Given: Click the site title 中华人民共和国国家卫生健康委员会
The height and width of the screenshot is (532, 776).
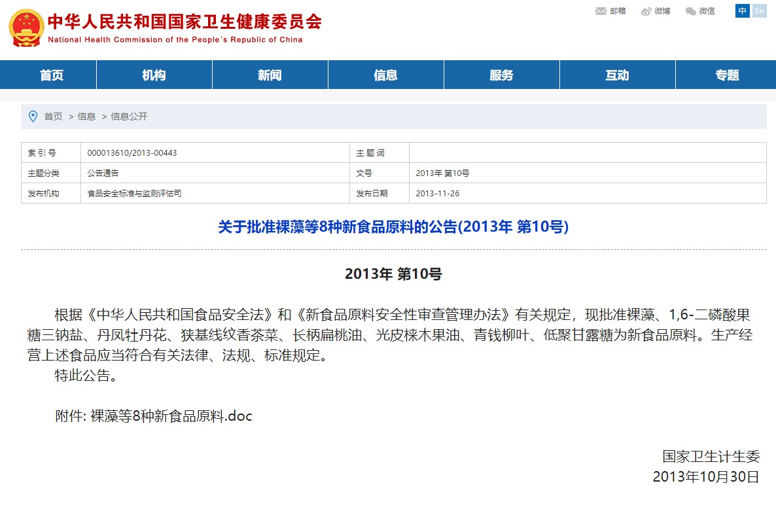Looking at the screenshot, I should (185, 22).
